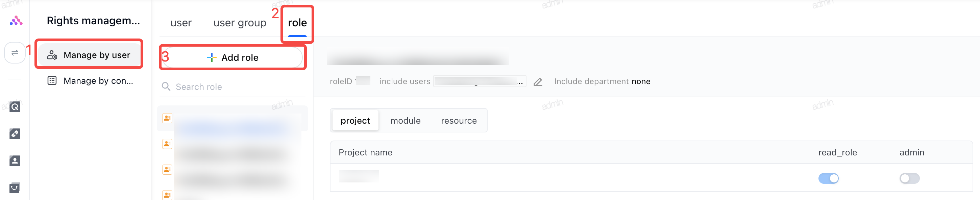Select the first role icon in list
The height and width of the screenshot is (200, 980).
point(167,118)
